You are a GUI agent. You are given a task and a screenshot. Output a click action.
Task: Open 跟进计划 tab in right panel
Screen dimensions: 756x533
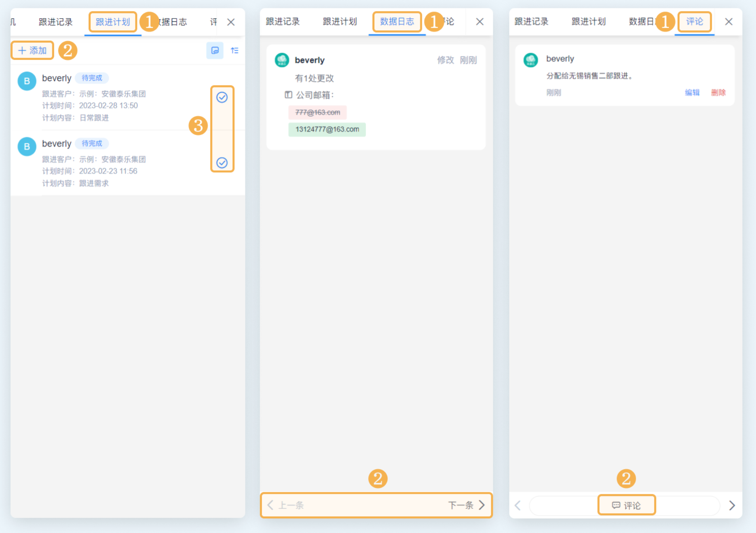589,21
